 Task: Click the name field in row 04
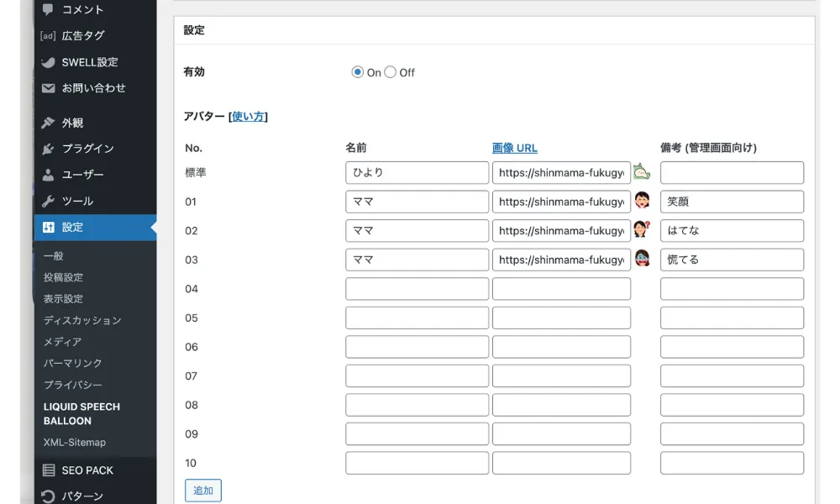tap(417, 289)
